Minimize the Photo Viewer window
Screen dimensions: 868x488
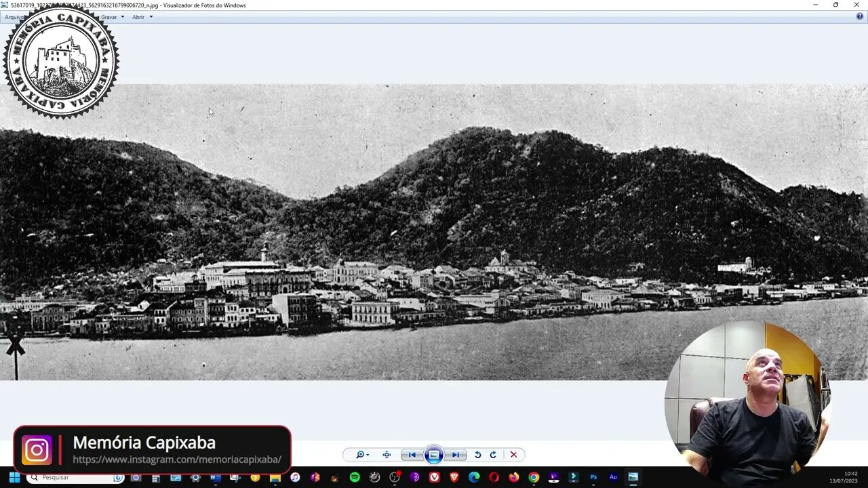[816, 5]
